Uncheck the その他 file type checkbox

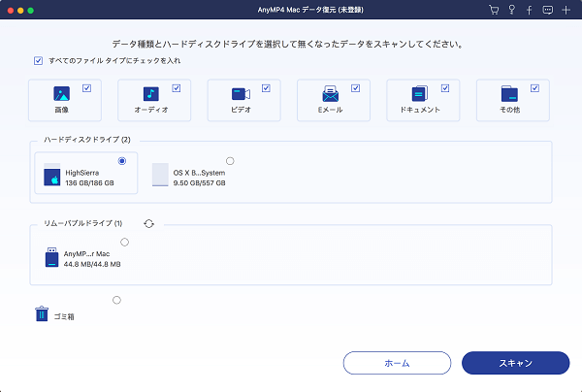[x=534, y=88]
